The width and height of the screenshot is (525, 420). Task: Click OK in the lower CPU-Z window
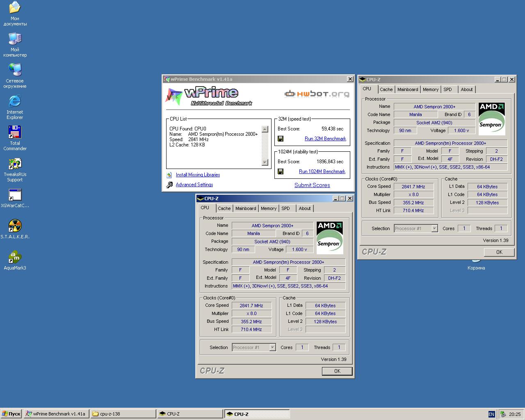coord(337,371)
